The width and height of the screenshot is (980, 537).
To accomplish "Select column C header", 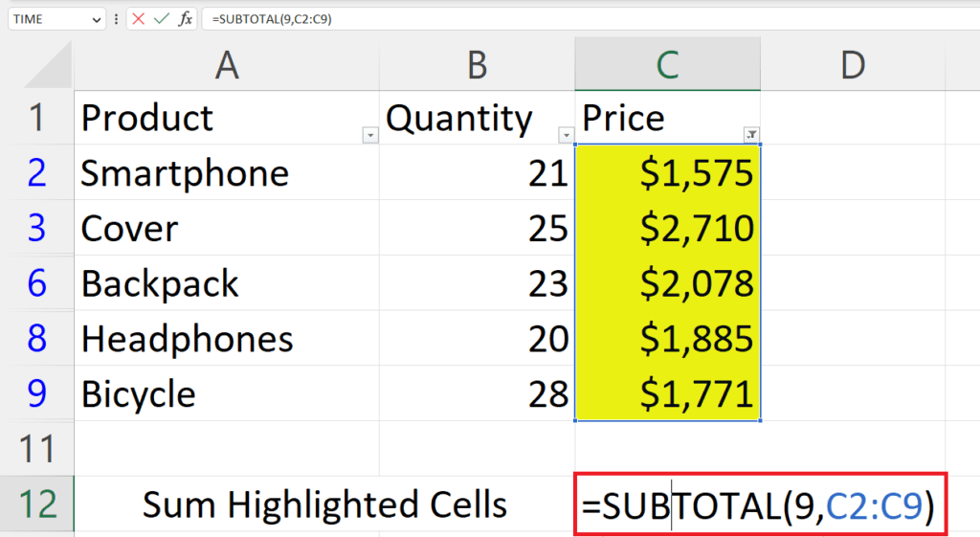I will point(667,64).
